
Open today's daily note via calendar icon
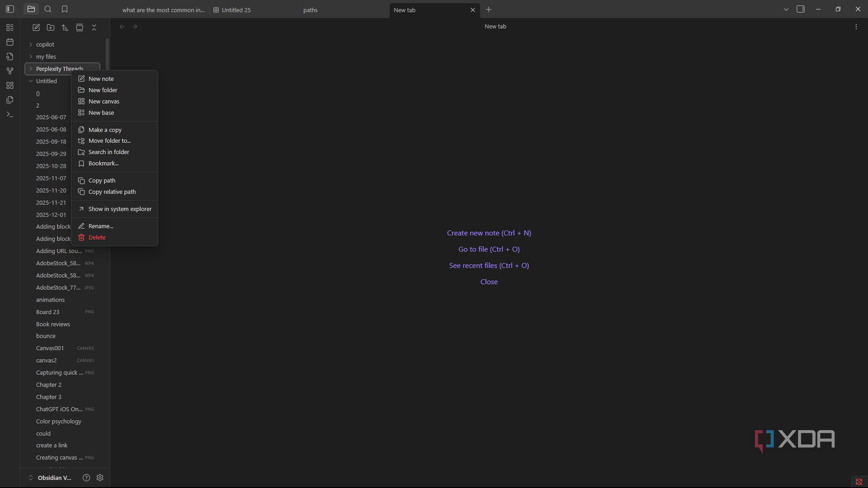coord(9,42)
